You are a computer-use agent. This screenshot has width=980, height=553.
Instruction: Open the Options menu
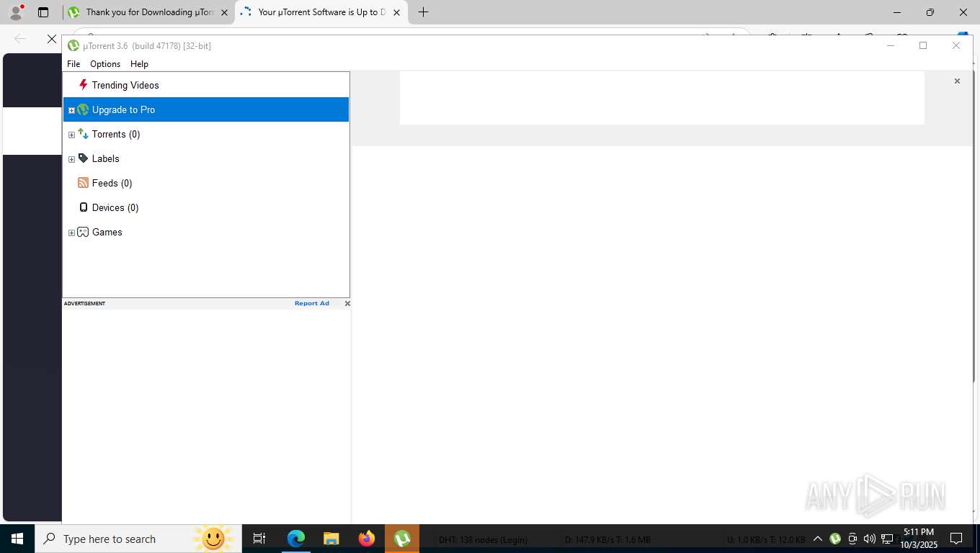click(105, 64)
